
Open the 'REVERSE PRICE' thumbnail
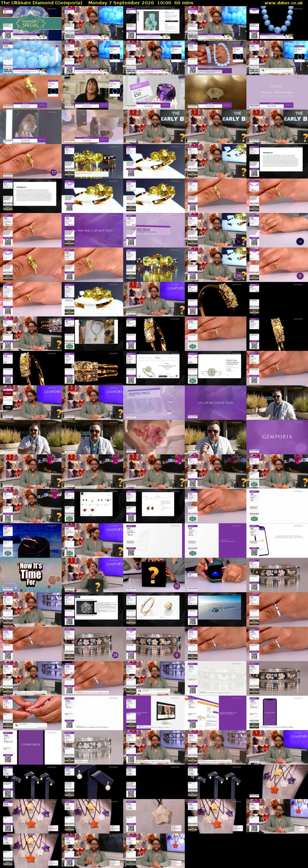(154, 402)
